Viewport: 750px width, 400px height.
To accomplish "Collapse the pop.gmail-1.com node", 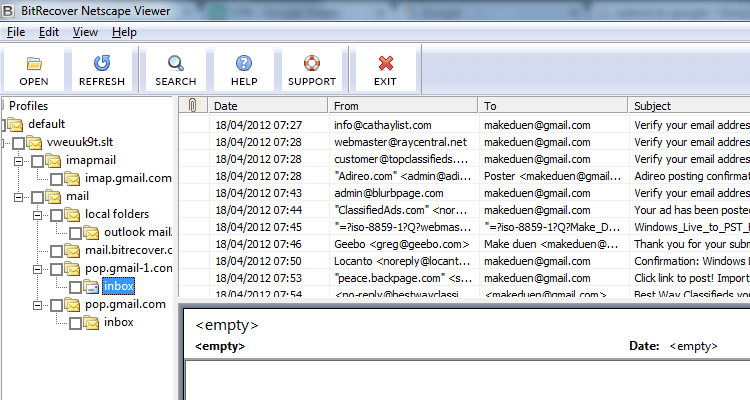I will pos(37,269).
